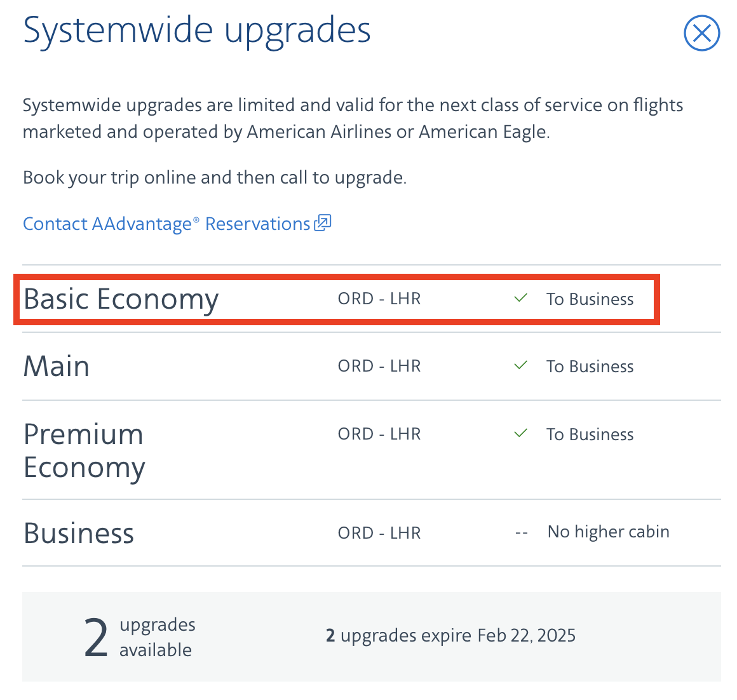Image resolution: width=737 pixels, height=700 pixels.
Task: Select the Basic Economy row label
Action: (121, 299)
